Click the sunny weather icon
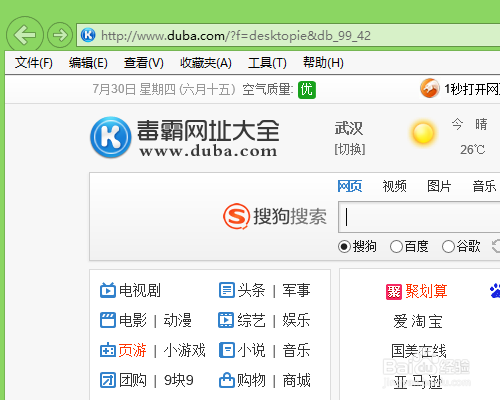 423,133
